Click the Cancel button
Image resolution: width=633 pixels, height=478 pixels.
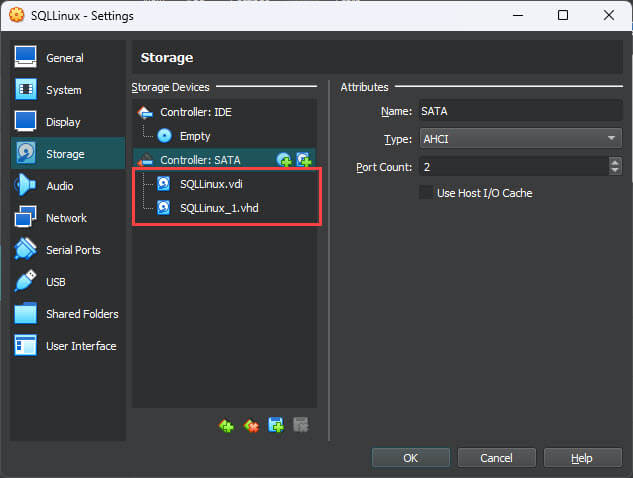click(496, 458)
